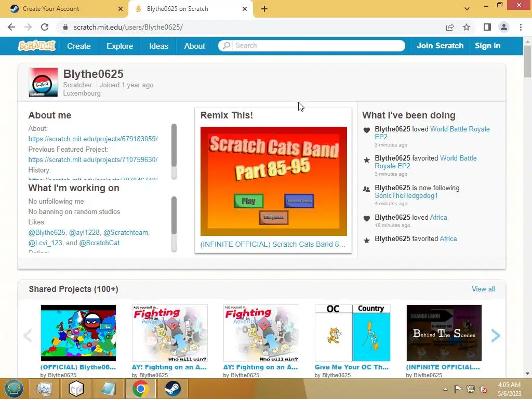Viewport: 532px width, 399px height.
Task: Click the forward navigation arrow
Action: pyautogui.click(x=28, y=27)
